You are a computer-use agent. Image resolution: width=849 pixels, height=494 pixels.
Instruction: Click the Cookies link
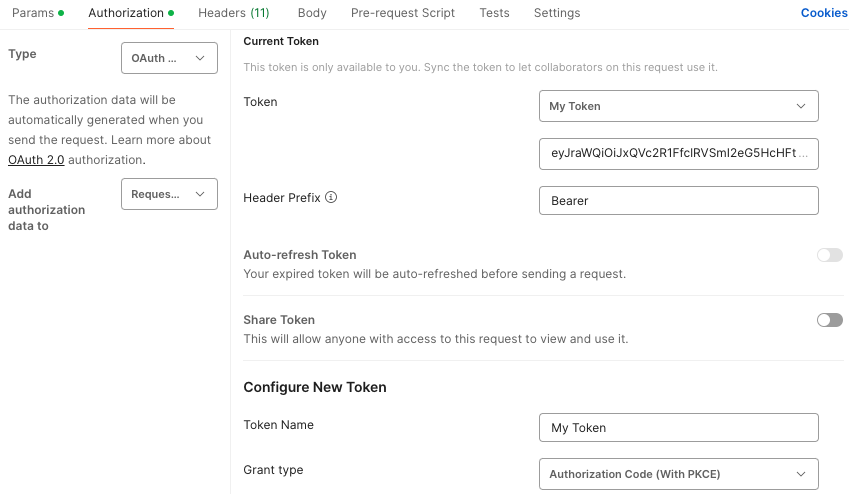824,13
